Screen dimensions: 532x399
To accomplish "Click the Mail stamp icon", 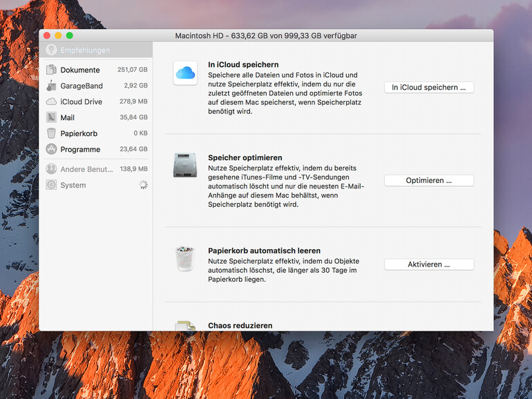I will [x=51, y=117].
